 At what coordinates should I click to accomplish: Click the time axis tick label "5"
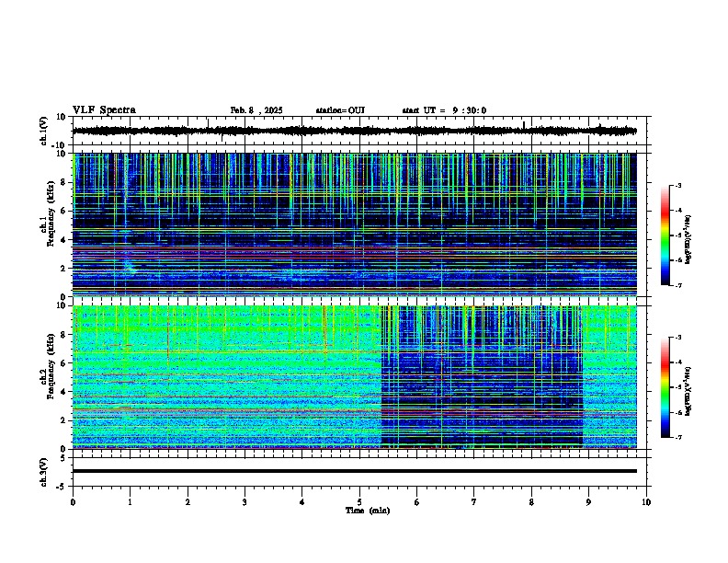click(x=359, y=502)
